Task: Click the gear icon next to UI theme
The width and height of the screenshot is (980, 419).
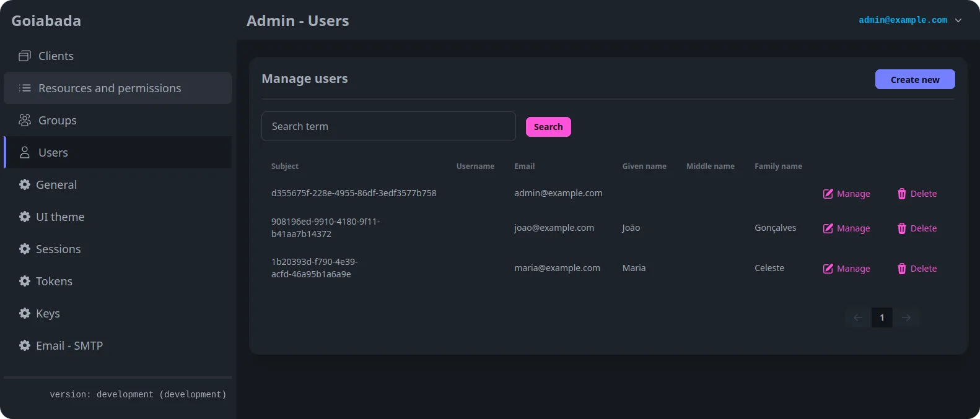Action: (25, 217)
